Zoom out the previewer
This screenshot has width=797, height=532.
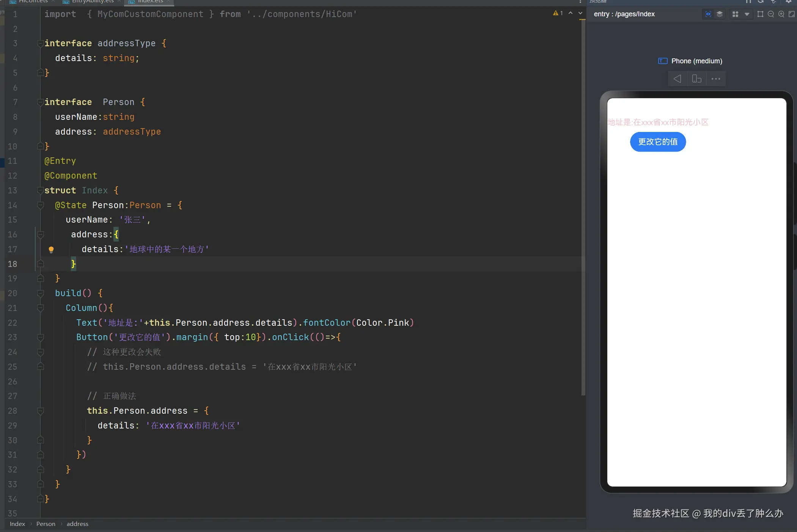770,14
